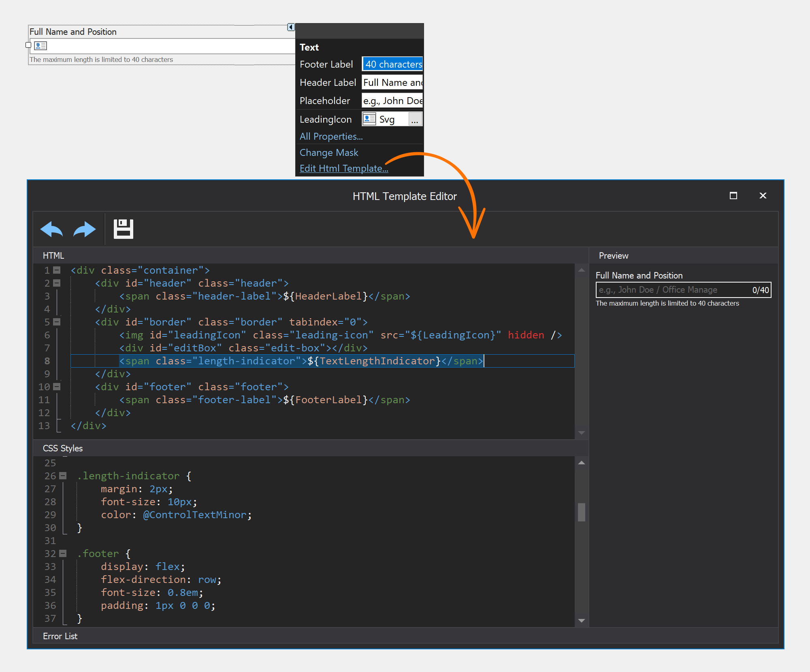Collapse the container div on line 1
Image resolution: width=810 pixels, height=672 pixels.
pos(57,270)
